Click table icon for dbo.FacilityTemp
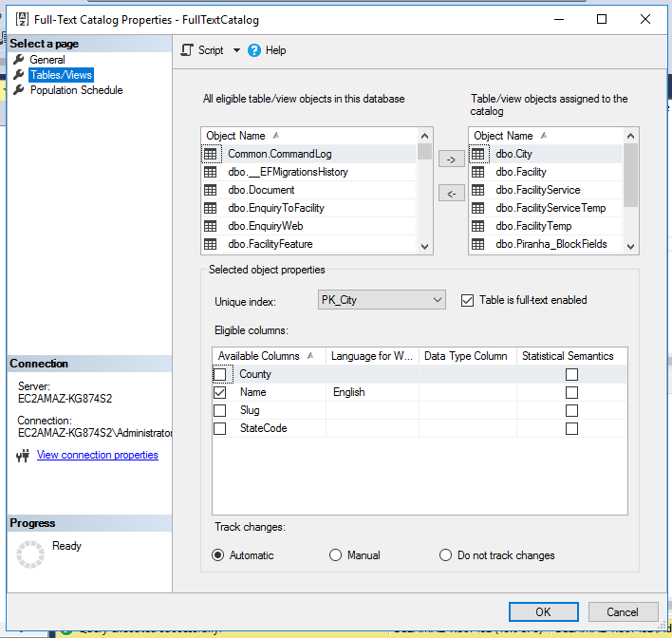Viewport: 672px width, 638px height. tap(477, 226)
